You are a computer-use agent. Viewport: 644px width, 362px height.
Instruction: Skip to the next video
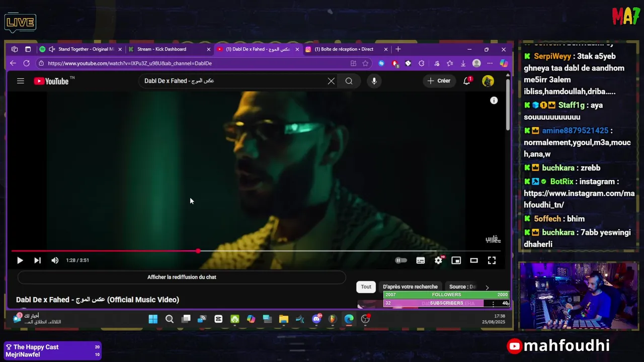click(x=37, y=260)
